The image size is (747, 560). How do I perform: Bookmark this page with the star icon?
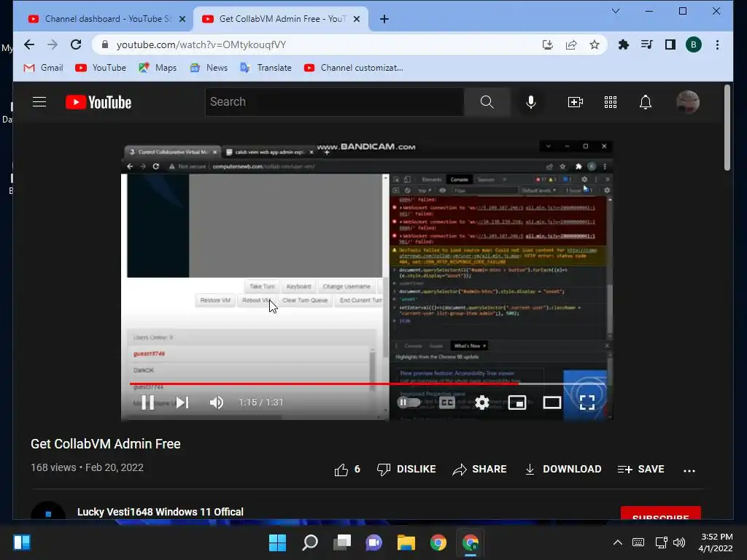click(595, 44)
